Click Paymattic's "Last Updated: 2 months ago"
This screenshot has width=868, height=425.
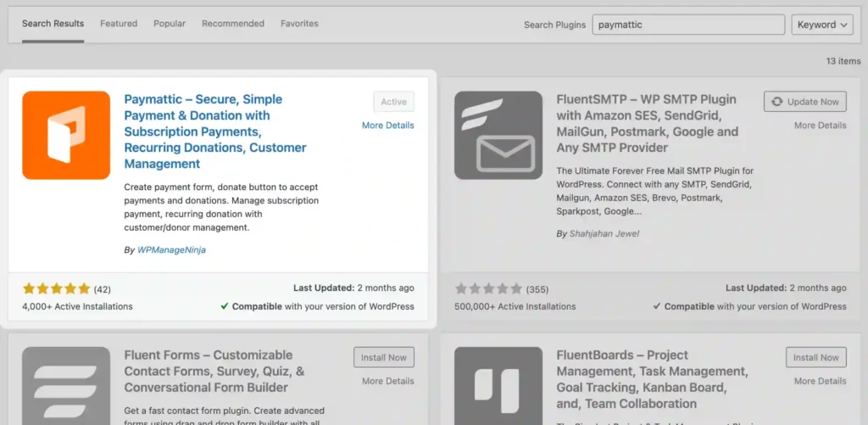click(353, 288)
